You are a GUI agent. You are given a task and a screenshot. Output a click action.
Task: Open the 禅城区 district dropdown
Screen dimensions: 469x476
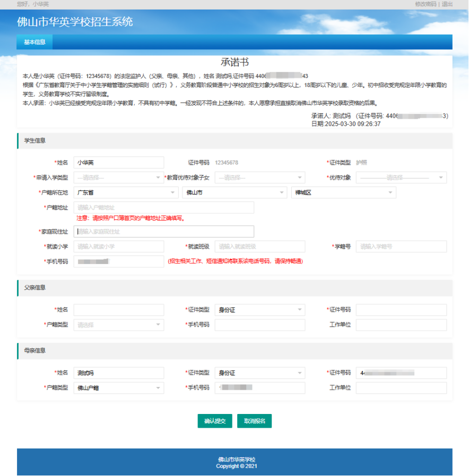[x=344, y=192]
